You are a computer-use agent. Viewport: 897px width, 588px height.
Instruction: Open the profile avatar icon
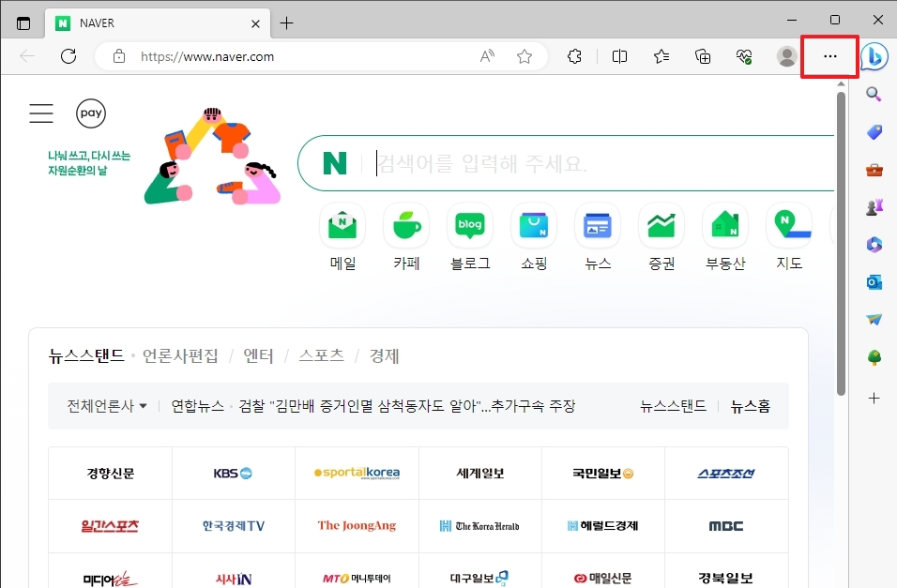tap(786, 56)
